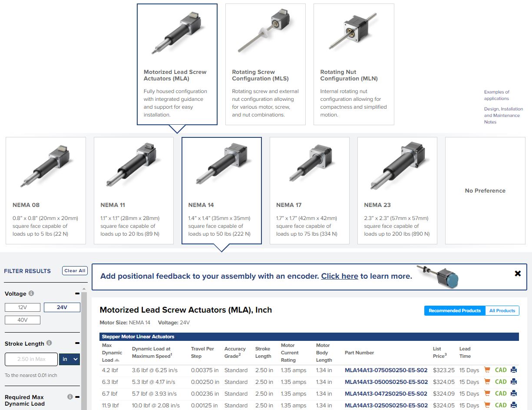
Task: Open CAD for MLA14A13-0472S0250-E5-S02 row
Action: [501, 393]
